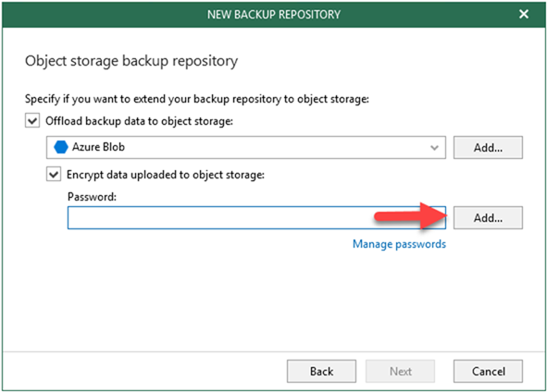This screenshot has height=392, width=547.
Task: Close the New Backup Repository dialog
Action: (x=524, y=14)
